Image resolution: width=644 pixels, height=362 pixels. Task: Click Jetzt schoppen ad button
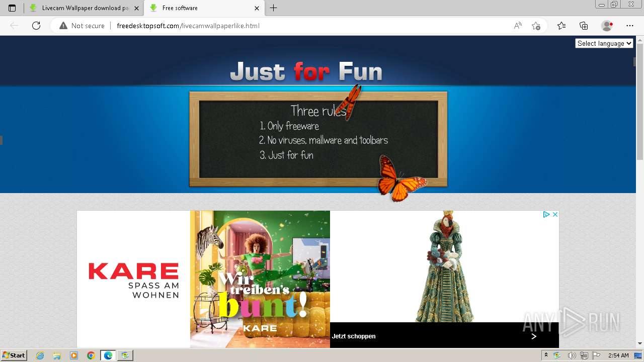point(354,336)
